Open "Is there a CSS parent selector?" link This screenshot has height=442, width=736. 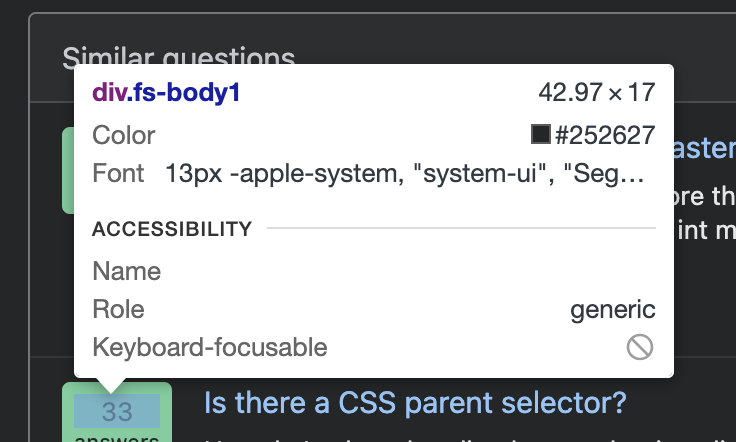(415, 403)
